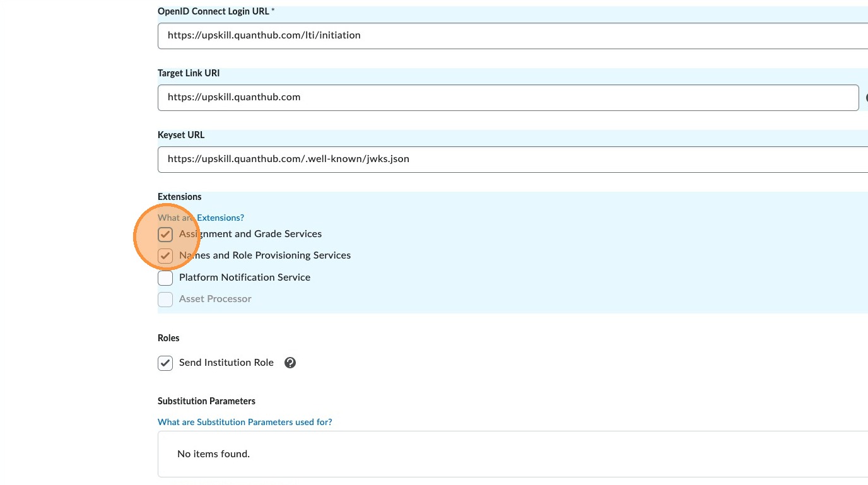Screen dimensions: 868x485
Task: Click the "Assignment and Grade Services" label text
Action: [x=250, y=234]
